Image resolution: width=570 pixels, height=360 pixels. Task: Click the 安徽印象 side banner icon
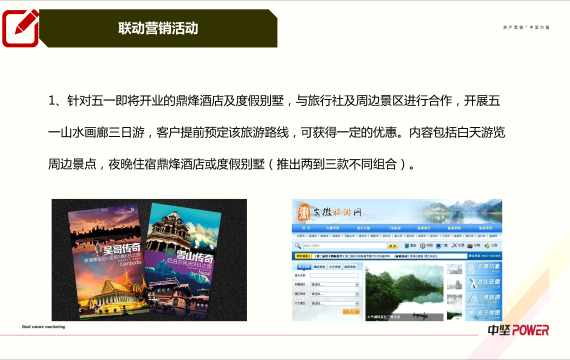coord(484,268)
